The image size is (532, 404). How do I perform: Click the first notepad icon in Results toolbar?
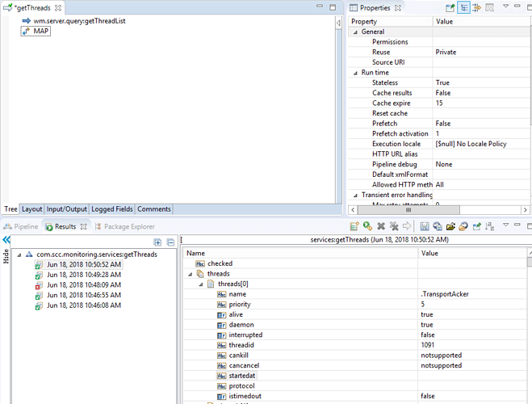354,226
